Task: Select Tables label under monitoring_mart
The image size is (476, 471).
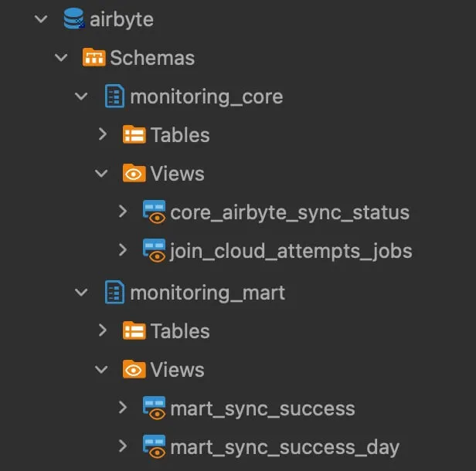Action: pyautogui.click(x=180, y=331)
